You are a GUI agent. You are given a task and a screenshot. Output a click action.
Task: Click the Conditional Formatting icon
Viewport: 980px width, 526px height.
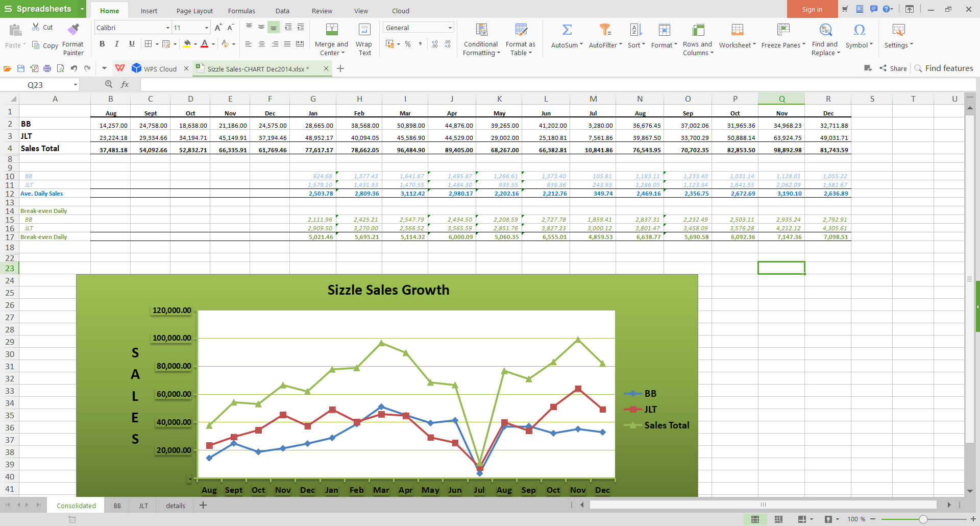pyautogui.click(x=481, y=30)
